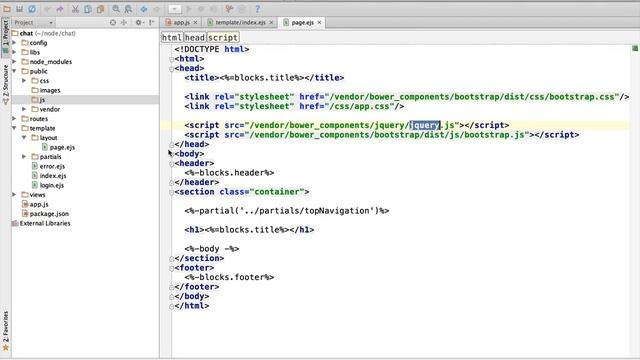Viewport: 640px width, 360px height.
Task: Select the views folder
Action: (33, 195)
